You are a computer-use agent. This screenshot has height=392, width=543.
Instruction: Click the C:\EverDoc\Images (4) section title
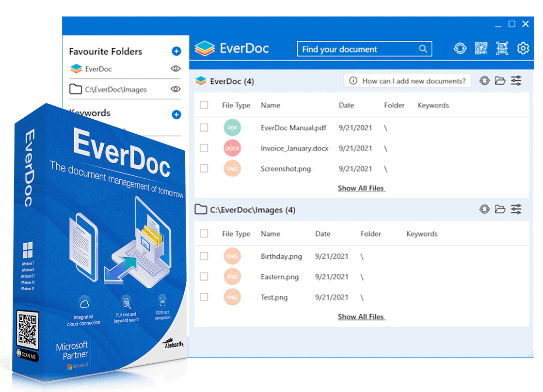253,210
